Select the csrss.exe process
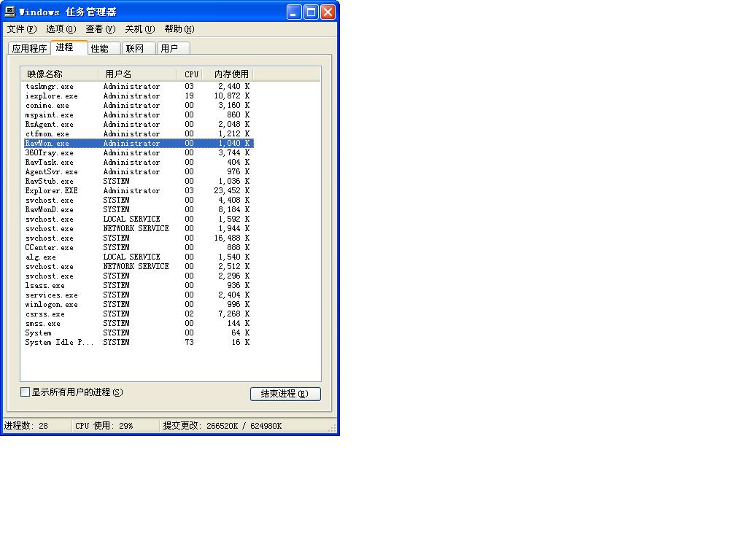The height and width of the screenshot is (560, 747). [x=138, y=314]
